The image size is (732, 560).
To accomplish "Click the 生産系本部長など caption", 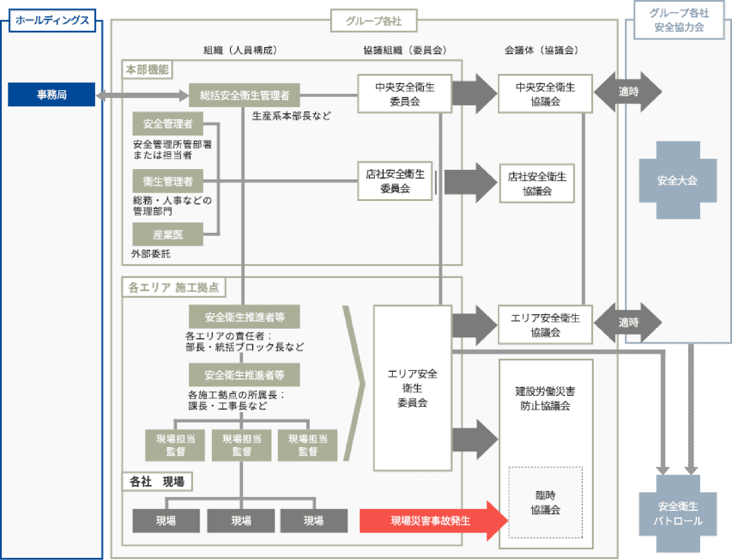I will tap(292, 116).
